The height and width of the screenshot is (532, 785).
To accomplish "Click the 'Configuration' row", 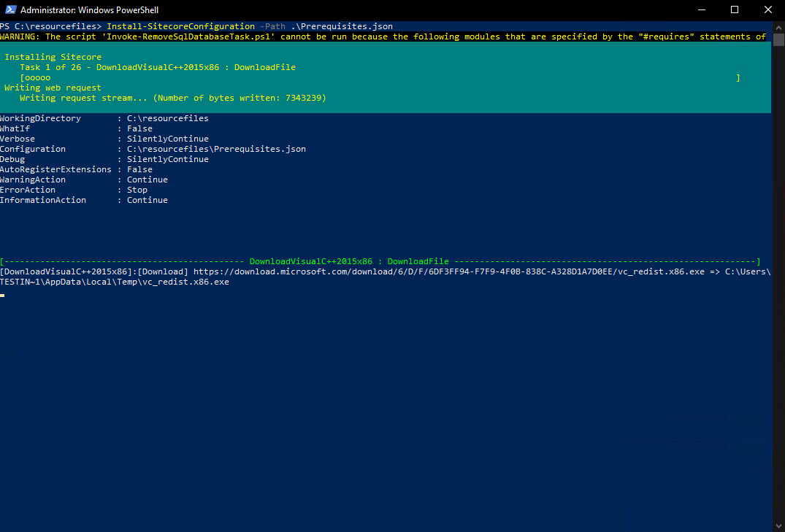I will coord(153,149).
